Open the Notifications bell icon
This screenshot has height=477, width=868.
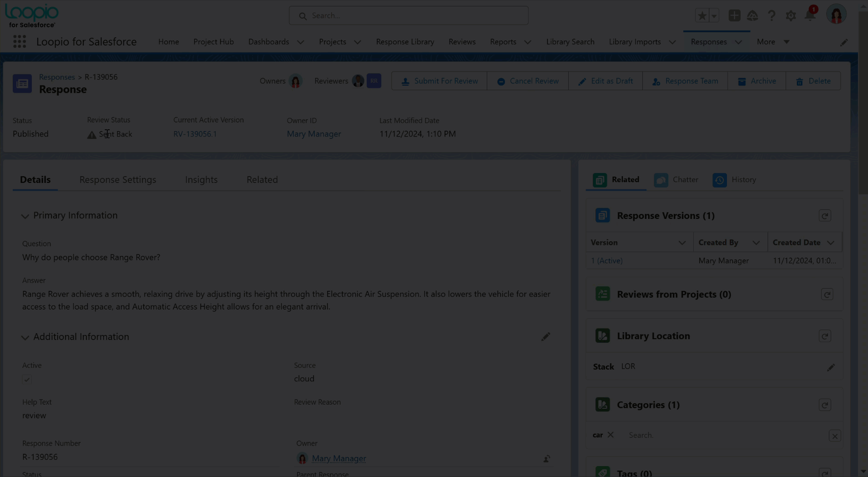[810, 15]
